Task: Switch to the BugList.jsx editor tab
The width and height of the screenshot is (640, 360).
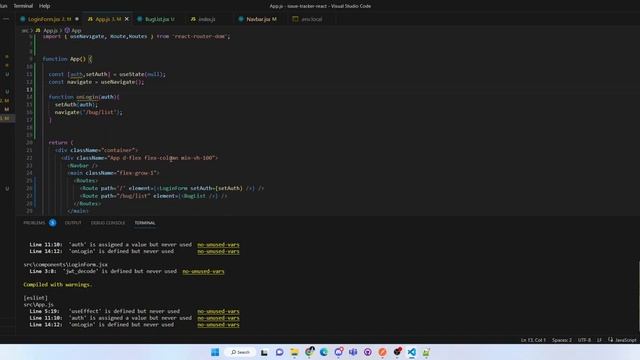Action: [159, 19]
